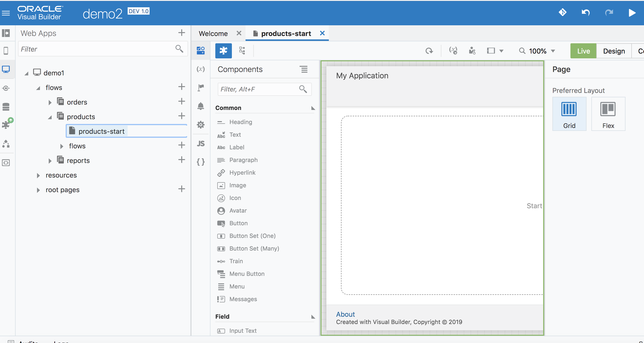
Task: Pick the Heading component
Action: pos(240,122)
